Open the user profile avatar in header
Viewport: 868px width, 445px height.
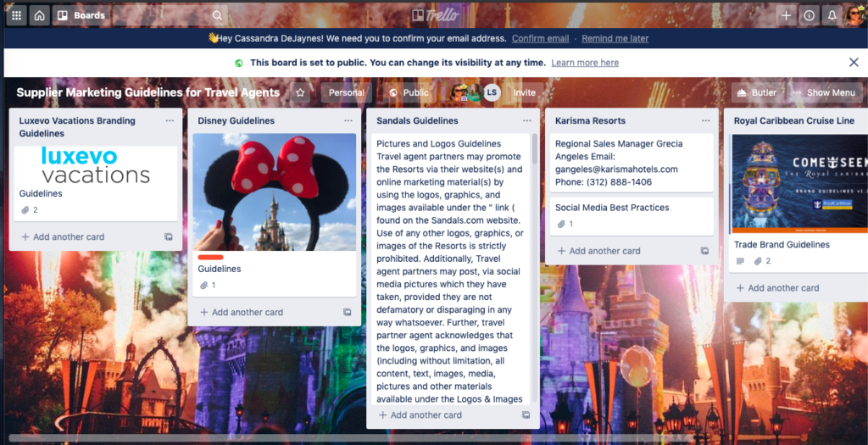[x=854, y=15]
